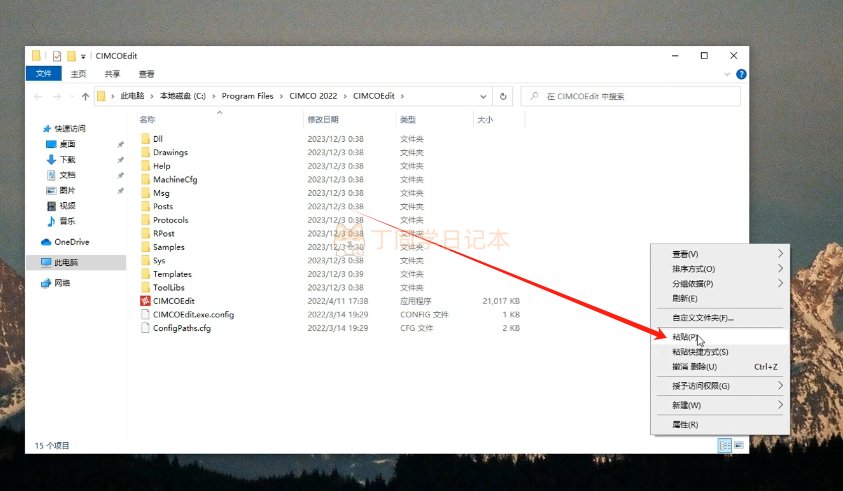This screenshot has width=843, height=491.
Task: Select the CIMCOEdit application icon
Action: [x=145, y=301]
